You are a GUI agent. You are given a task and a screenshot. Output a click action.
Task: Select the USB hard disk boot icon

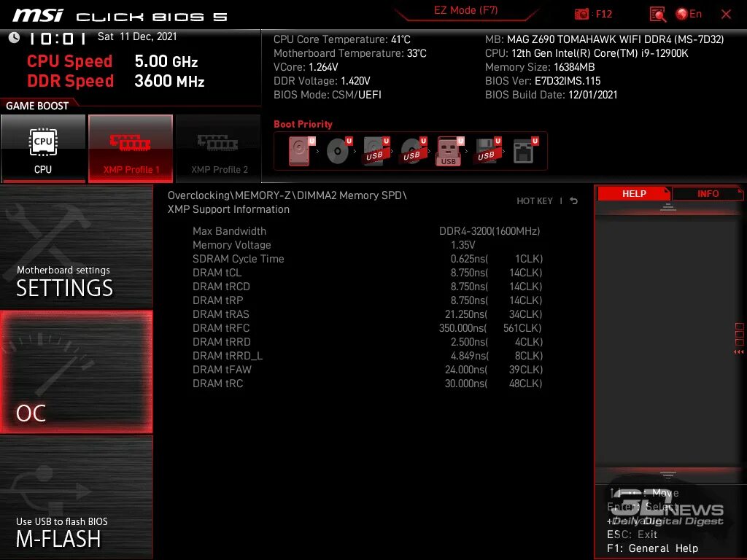376,151
